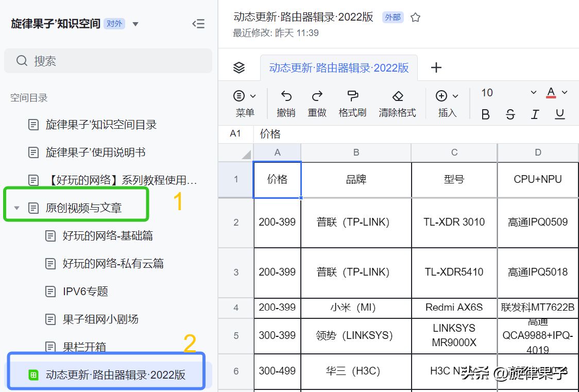Redo the action (重做)

[317, 104]
